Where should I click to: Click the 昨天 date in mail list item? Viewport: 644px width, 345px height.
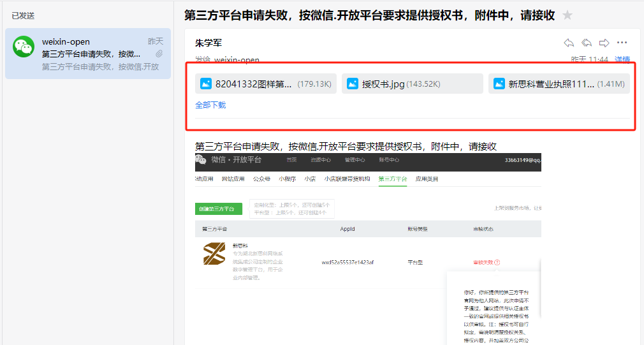(155, 41)
